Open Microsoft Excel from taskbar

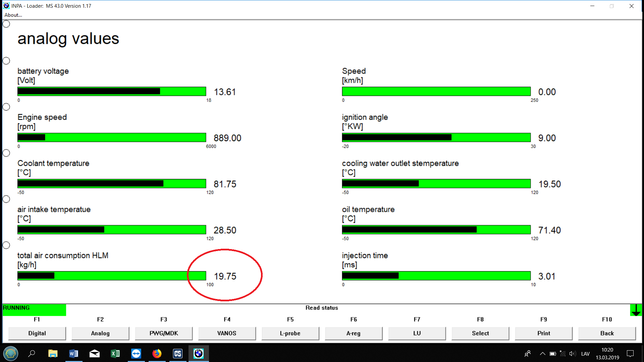pos(115,354)
